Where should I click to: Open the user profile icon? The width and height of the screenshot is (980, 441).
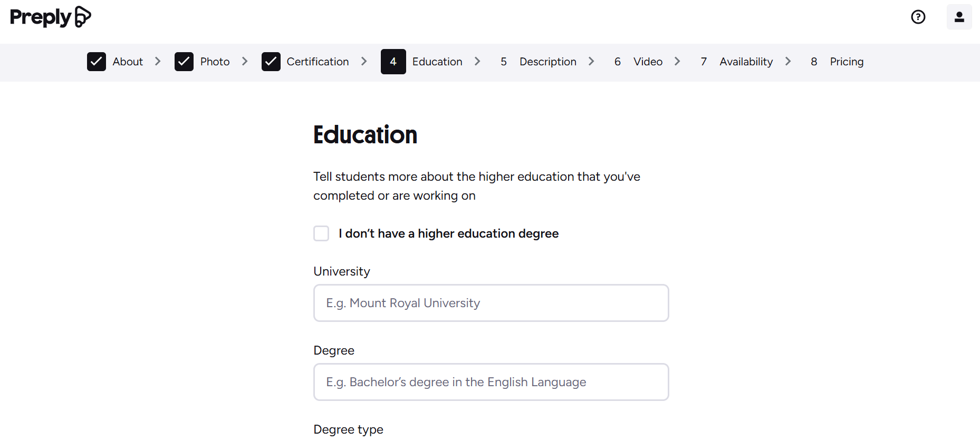[959, 17]
